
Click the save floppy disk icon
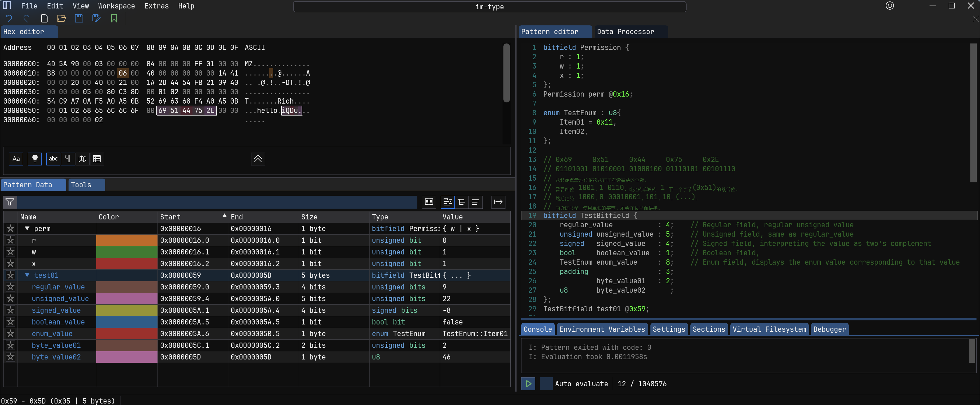pos(79,18)
